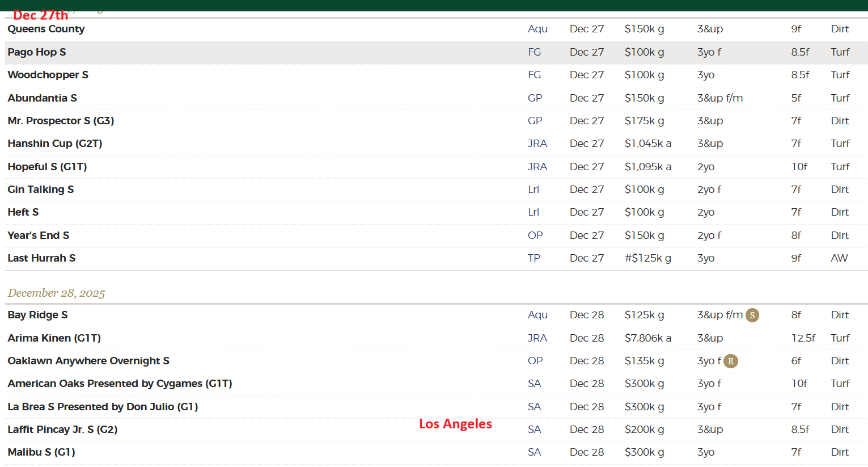
Task: Click the SA track for Laffit Pincay Jr. S
Action: tap(534, 430)
